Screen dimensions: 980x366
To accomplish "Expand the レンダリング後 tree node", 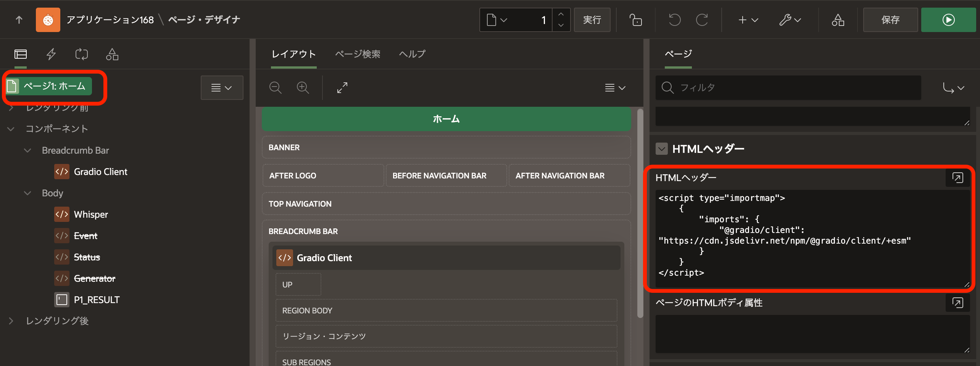I will click(11, 321).
